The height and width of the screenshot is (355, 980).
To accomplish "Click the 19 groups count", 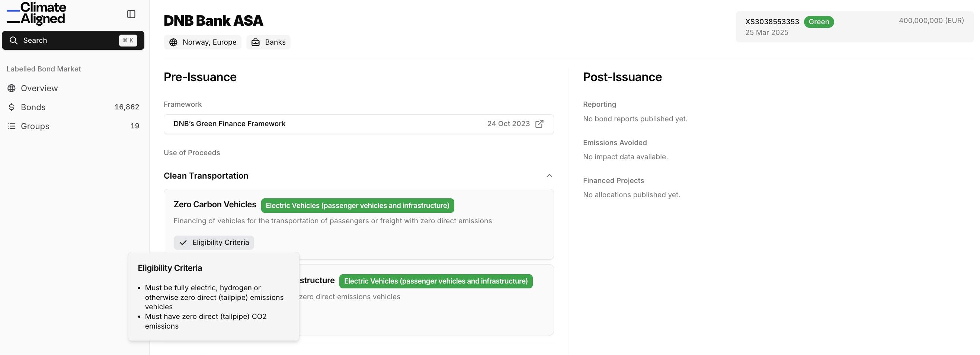I will (x=135, y=126).
